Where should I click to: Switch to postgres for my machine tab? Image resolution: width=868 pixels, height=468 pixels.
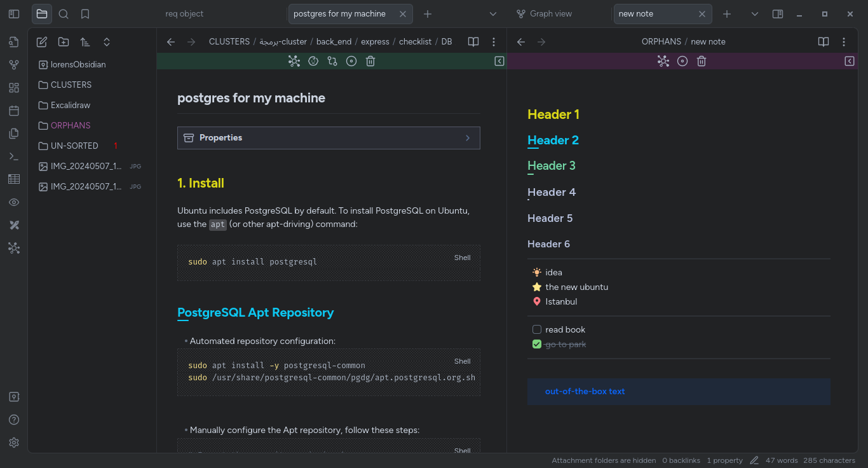[x=339, y=14]
